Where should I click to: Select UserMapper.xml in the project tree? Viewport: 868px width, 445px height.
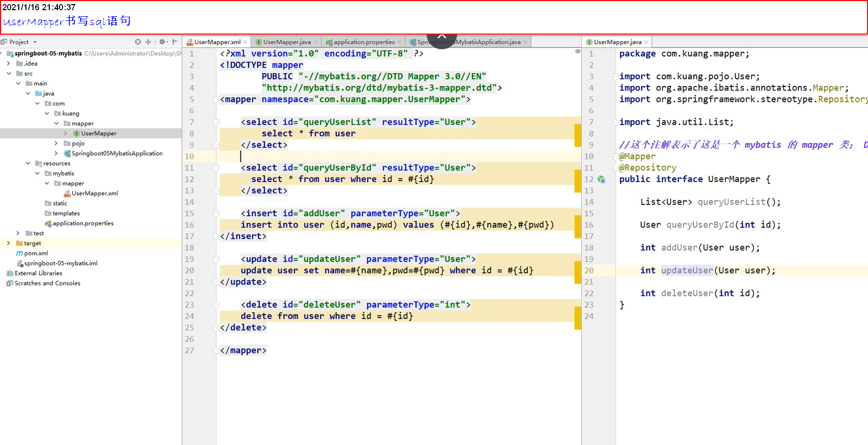click(95, 193)
